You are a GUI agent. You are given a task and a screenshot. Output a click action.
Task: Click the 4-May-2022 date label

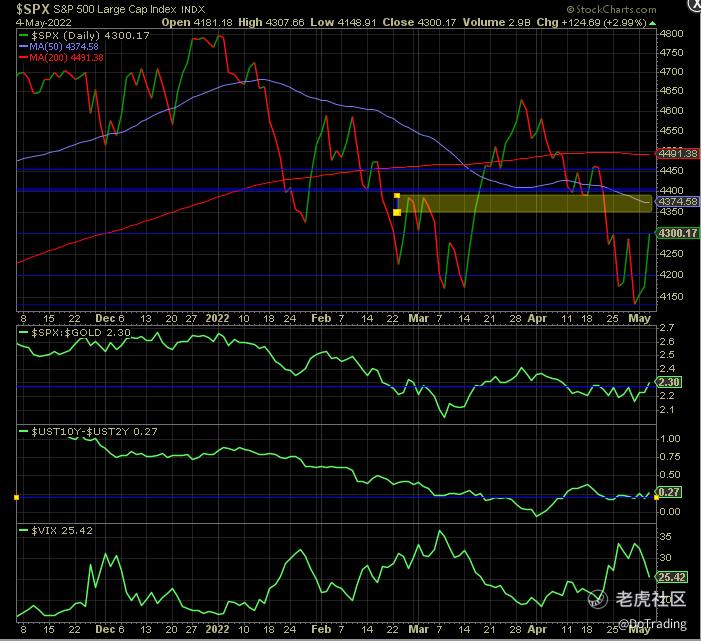click(43, 22)
